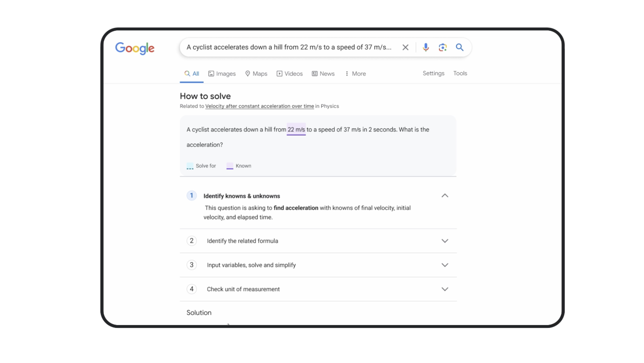Open Settings for search
The width and height of the screenshot is (644, 363).
coord(433,73)
